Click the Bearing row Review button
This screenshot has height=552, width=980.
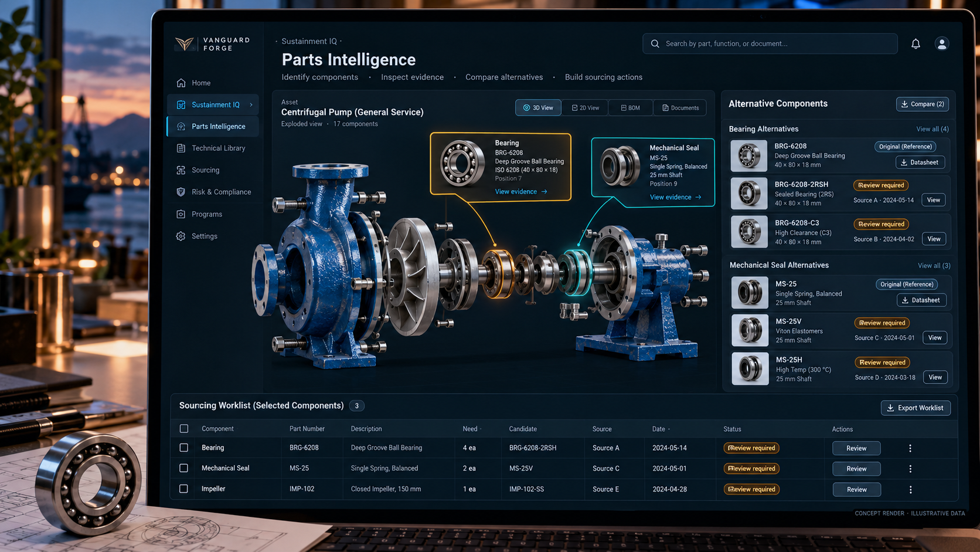click(856, 448)
